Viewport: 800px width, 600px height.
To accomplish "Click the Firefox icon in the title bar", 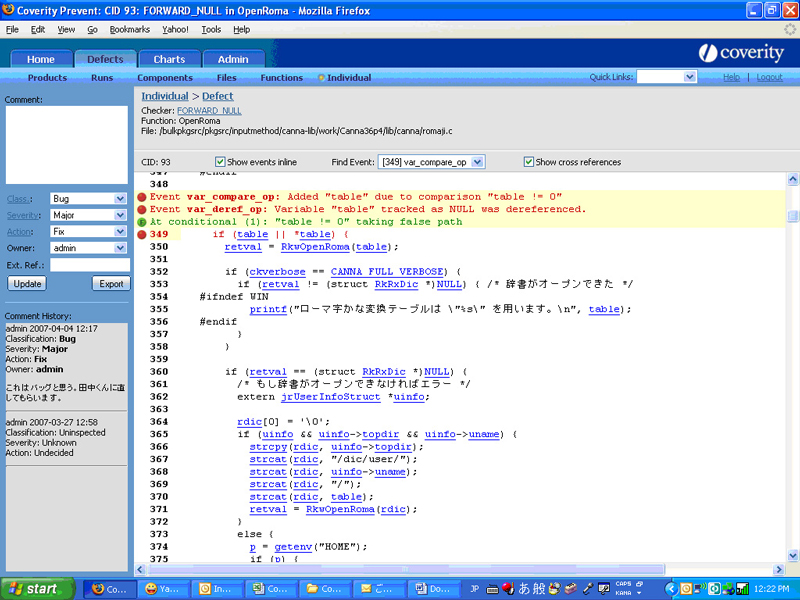I will pyautogui.click(x=8, y=10).
